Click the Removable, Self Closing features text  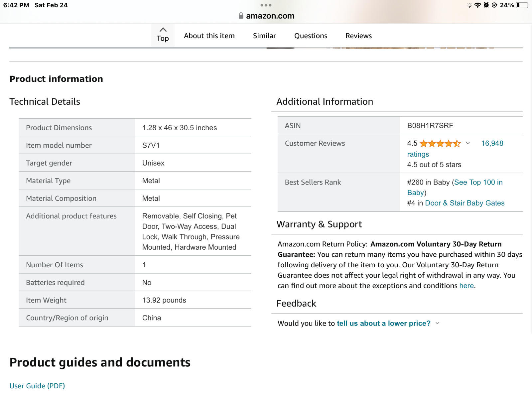(x=191, y=231)
